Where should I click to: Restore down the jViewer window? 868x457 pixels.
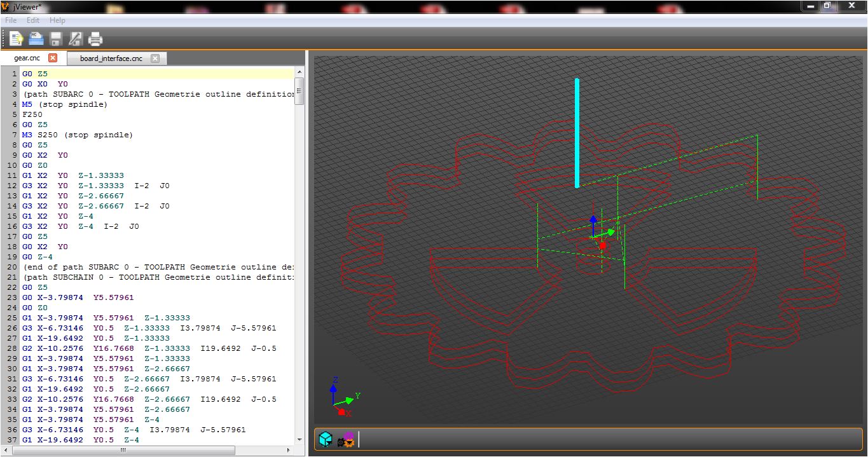click(x=827, y=6)
